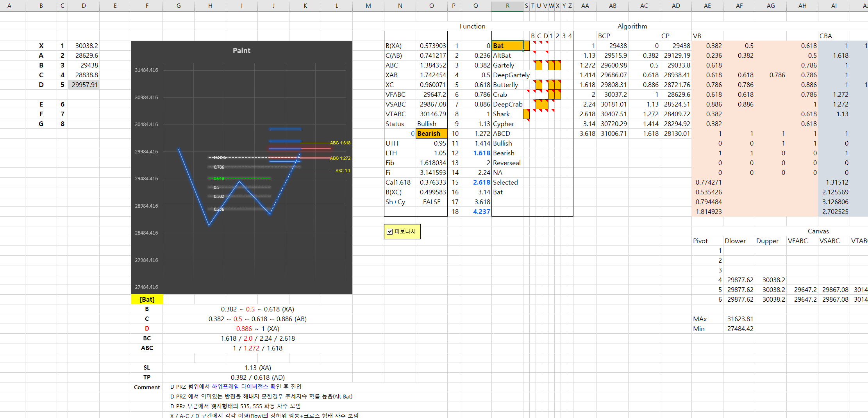
Task: Click the column AE header
Action: [707, 6]
